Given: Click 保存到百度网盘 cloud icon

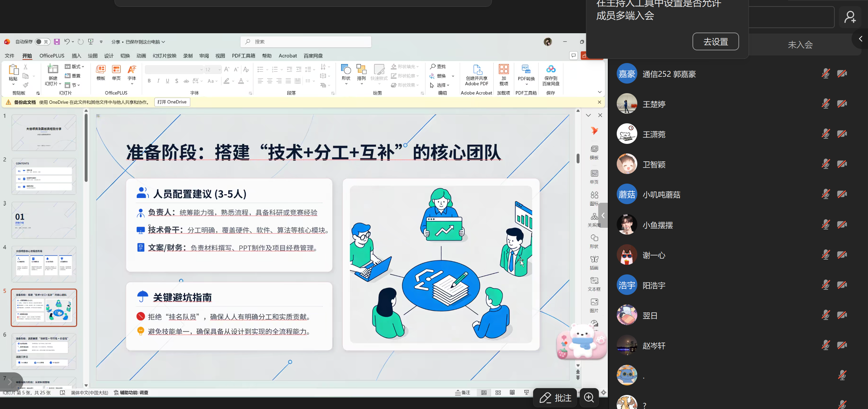Looking at the screenshot, I should 551,70.
